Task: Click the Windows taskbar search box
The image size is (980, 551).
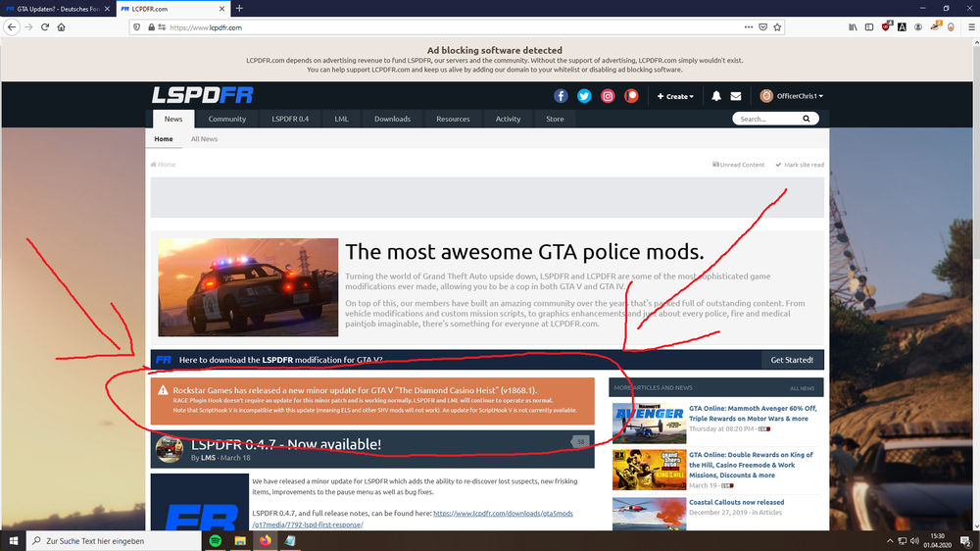Action: (x=115, y=541)
